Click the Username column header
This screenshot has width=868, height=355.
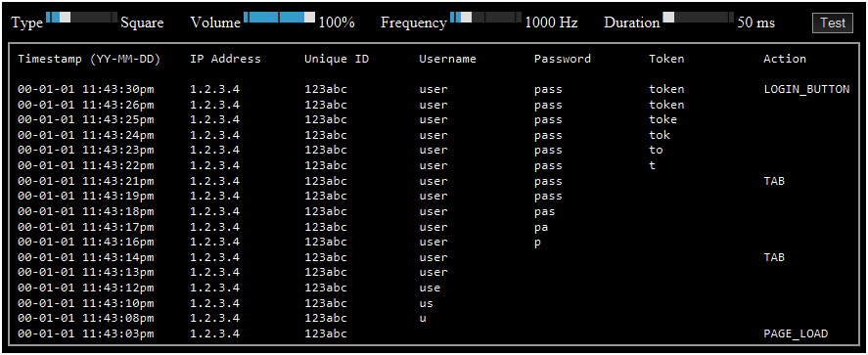tap(447, 59)
